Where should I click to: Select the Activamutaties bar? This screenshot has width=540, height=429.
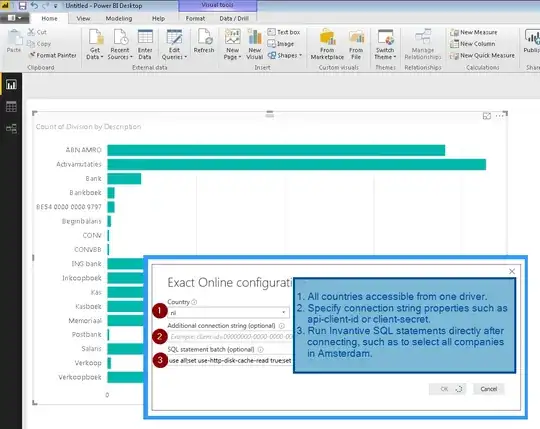coord(297,164)
